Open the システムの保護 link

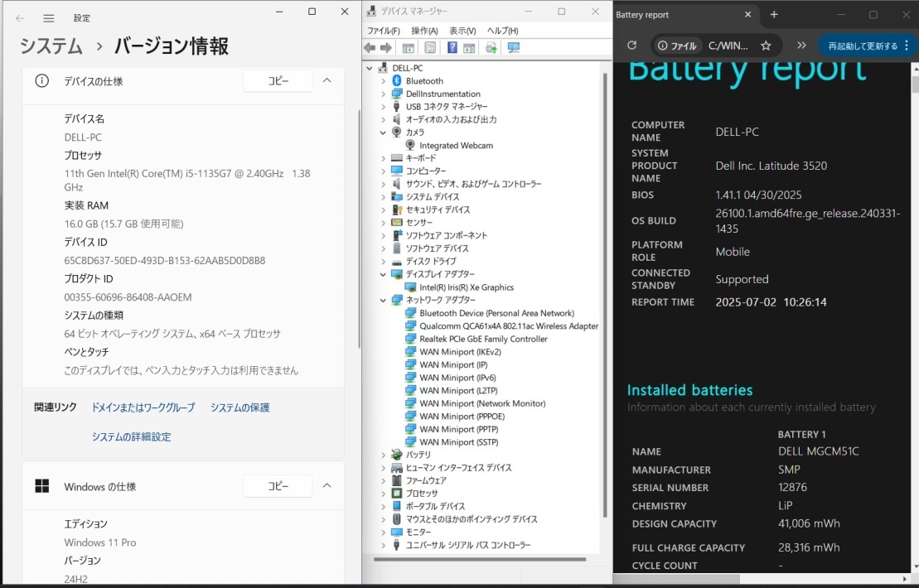click(x=239, y=407)
